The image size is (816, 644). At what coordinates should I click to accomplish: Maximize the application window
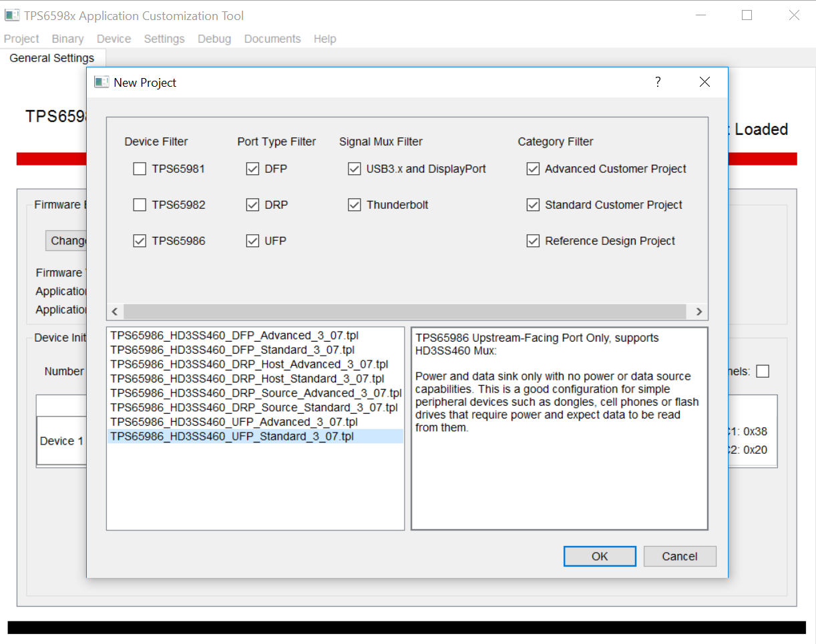(747, 15)
